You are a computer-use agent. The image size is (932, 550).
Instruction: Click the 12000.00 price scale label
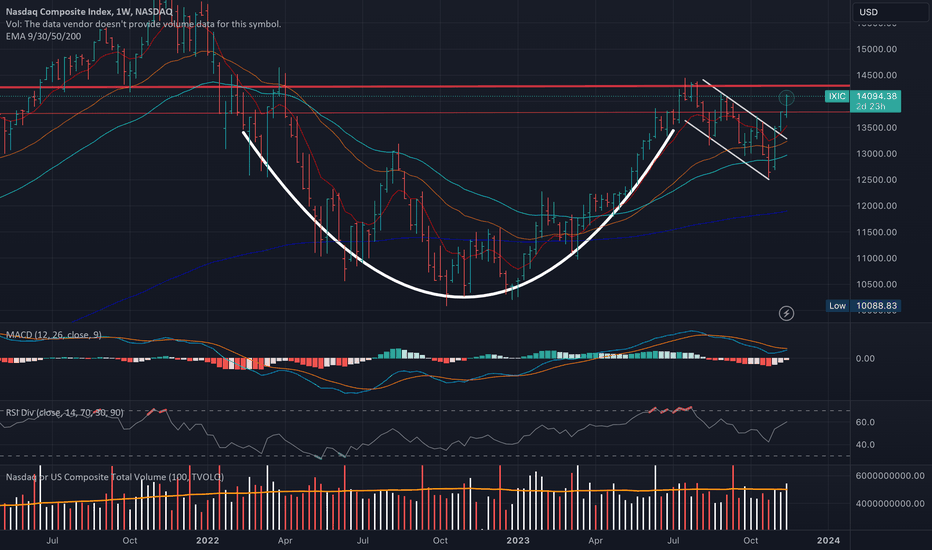876,206
